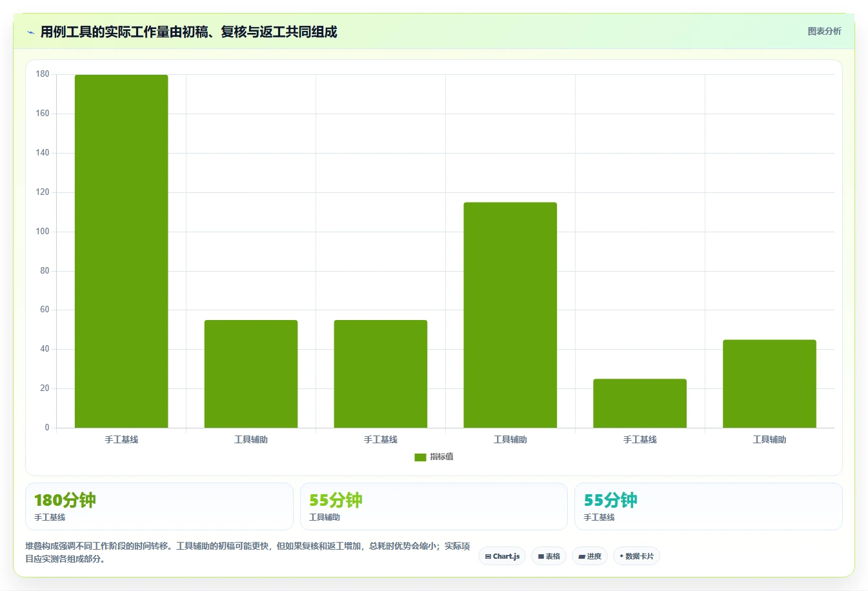Image resolution: width=868 pixels, height=591 pixels.
Task: Open the 55分钟 工具辅助 data card
Action: 434,506
